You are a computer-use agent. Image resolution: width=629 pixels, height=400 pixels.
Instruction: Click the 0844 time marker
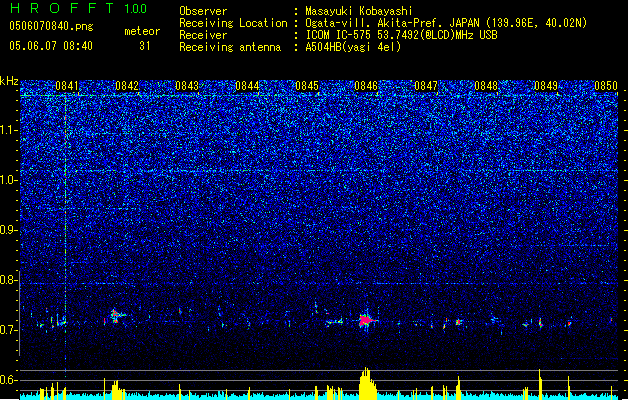point(247,86)
